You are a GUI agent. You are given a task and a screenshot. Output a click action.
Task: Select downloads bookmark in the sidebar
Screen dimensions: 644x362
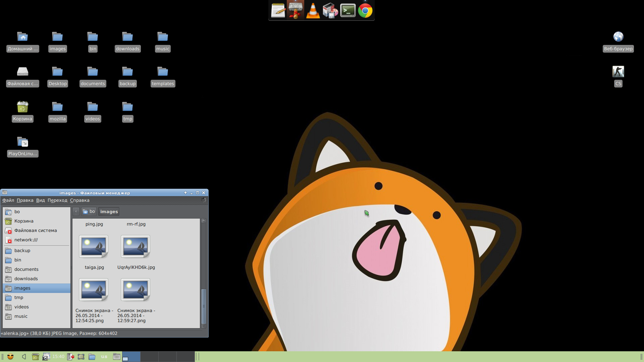point(37,279)
